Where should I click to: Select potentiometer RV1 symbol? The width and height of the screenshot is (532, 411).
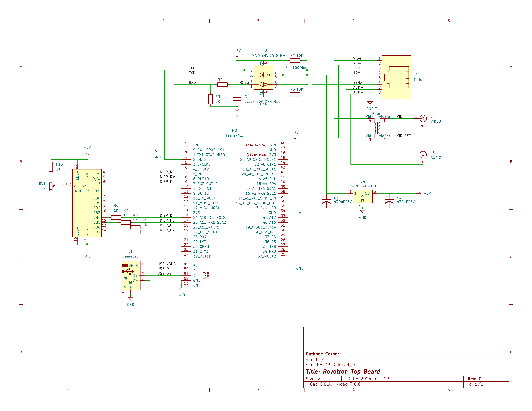pyautogui.click(x=51, y=186)
